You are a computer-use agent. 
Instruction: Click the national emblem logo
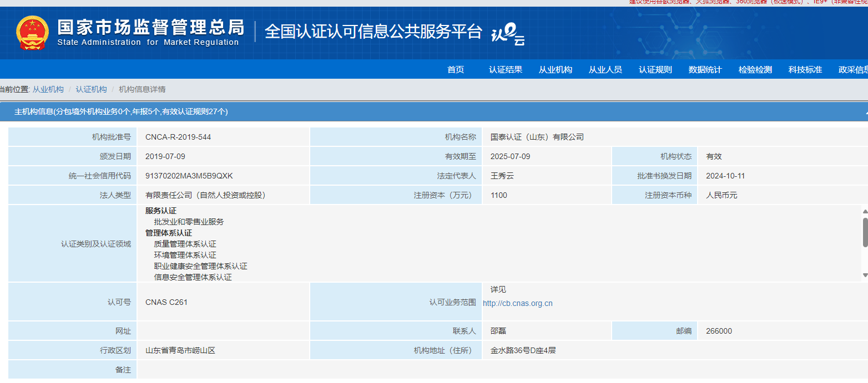[x=32, y=33]
